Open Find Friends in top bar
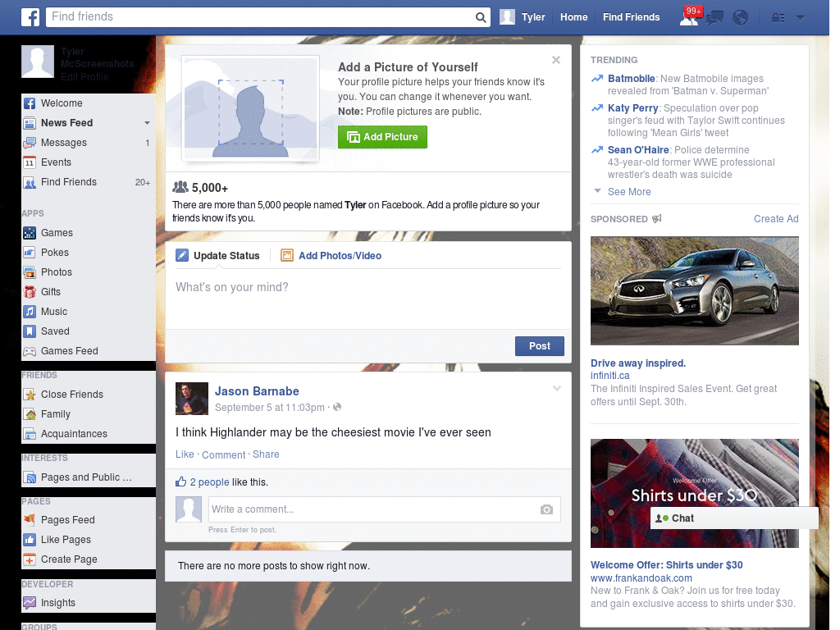Screen dimensions: 840x630 pos(631,17)
